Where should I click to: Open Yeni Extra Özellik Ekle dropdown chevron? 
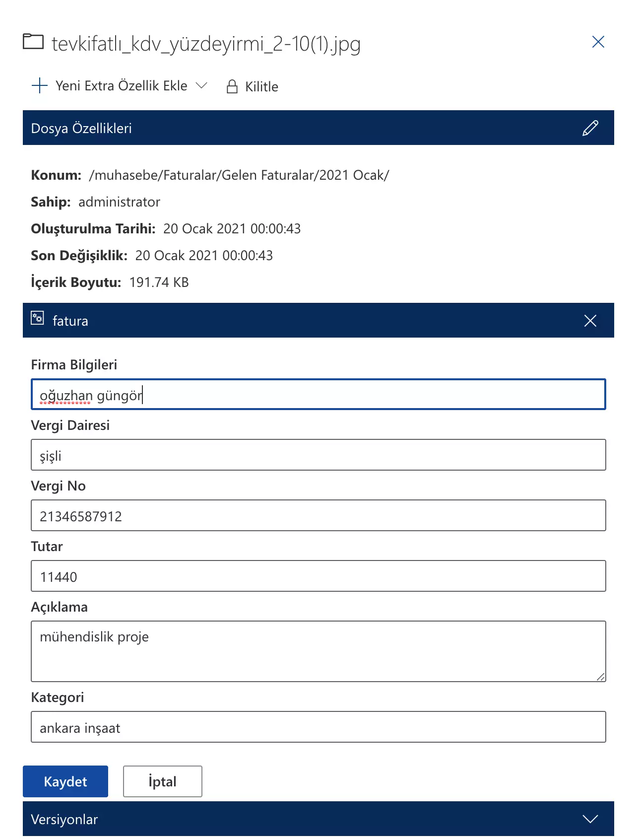pyautogui.click(x=201, y=85)
